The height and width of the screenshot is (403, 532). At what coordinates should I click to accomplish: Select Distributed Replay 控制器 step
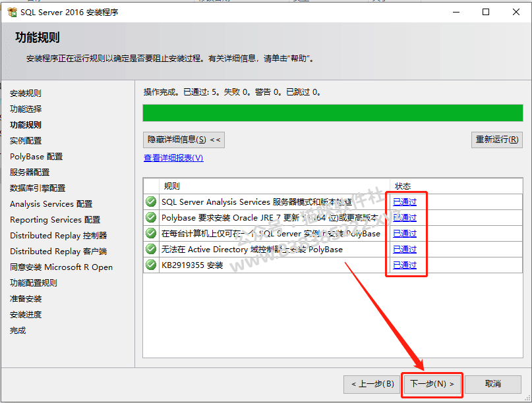coord(59,236)
